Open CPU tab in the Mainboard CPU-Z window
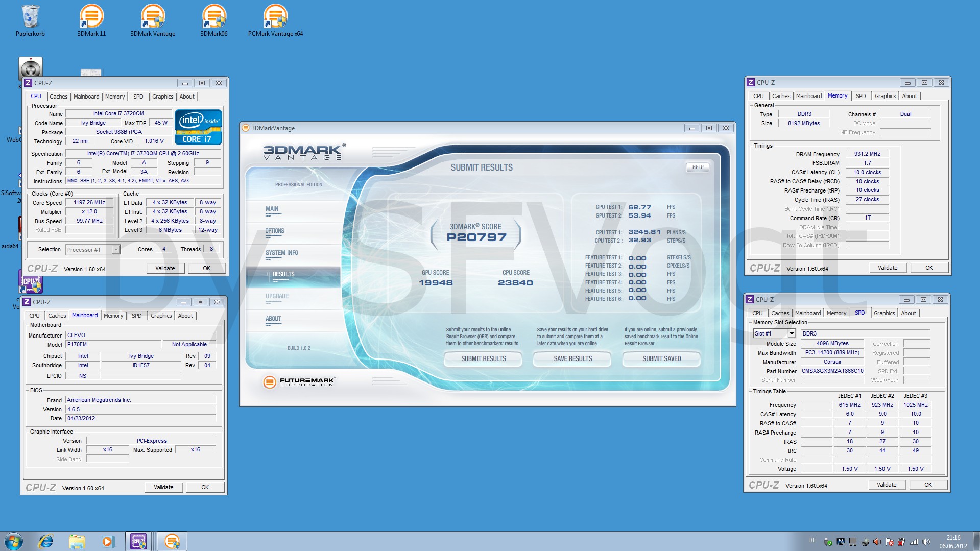The height and width of the screenshot is (551, 980). tap(35, 316)
